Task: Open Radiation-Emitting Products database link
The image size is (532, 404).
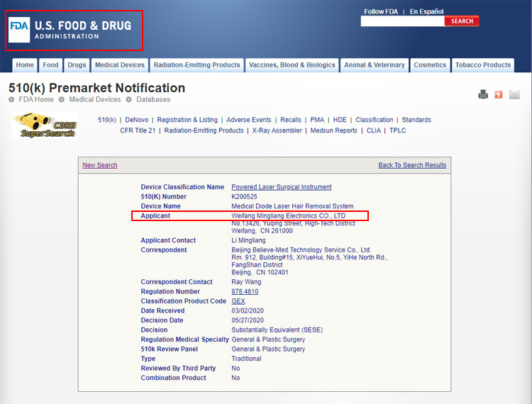Action: point(204,130)
